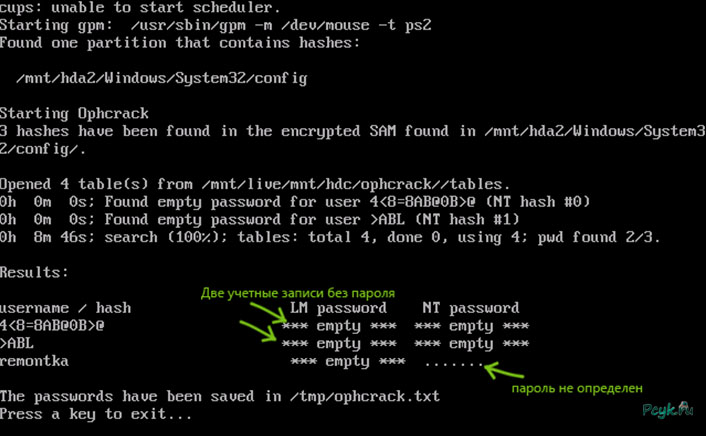
Task: Click the /mnt/hda2/Windows/System32/config path line
Action: (162, 78)
